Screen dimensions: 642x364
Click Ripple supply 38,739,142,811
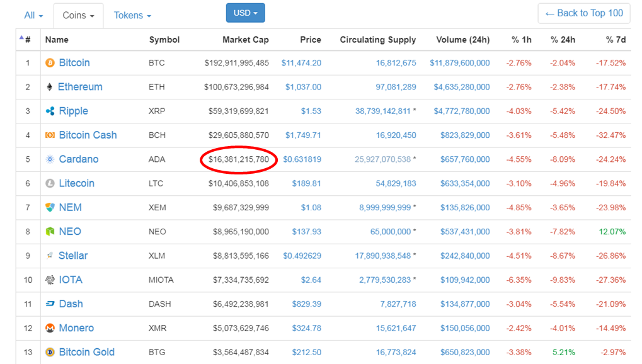coord(383,111)
